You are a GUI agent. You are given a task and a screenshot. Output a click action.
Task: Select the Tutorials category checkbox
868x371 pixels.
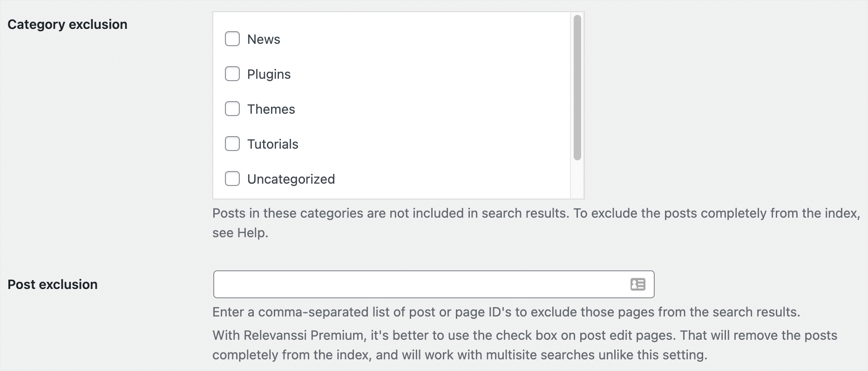(232, 144)
